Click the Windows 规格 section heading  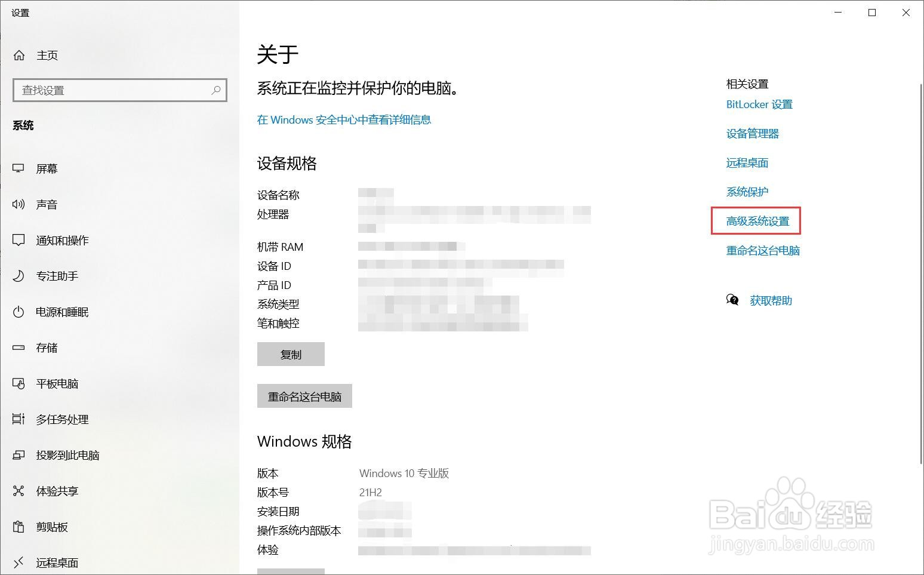(304, 441)
